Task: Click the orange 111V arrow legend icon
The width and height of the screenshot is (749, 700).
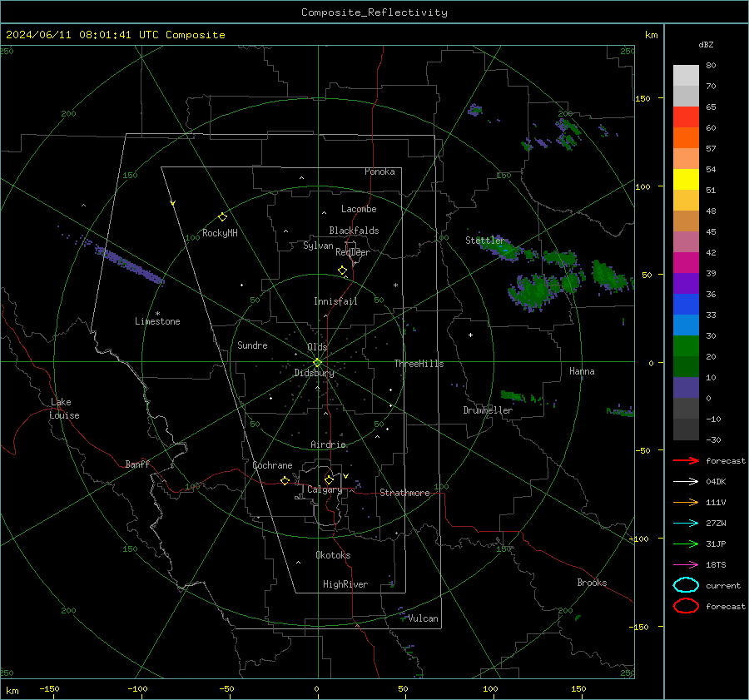Action: 686,502
